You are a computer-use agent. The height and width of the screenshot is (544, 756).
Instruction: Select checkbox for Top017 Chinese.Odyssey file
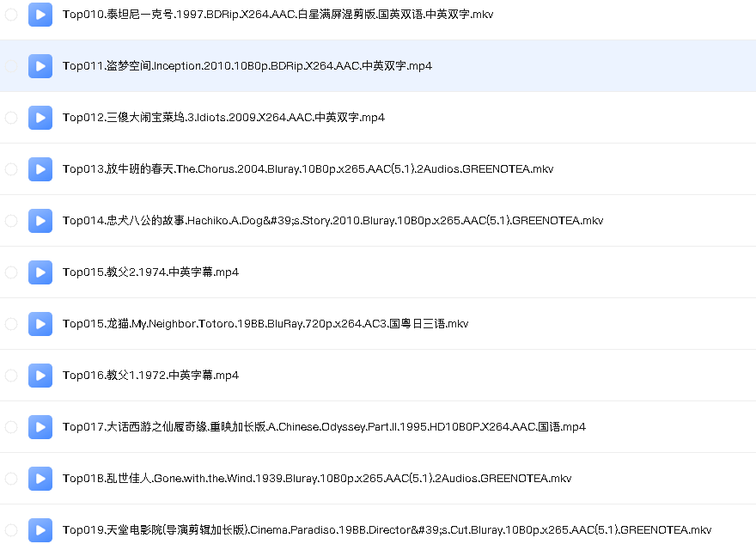coord(11,427)
